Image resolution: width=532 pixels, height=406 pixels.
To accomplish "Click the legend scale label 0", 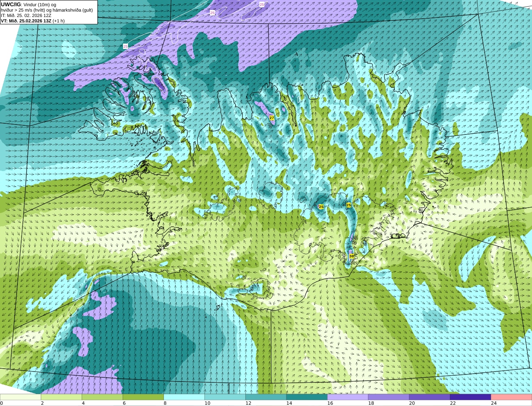I will point(2,403).
